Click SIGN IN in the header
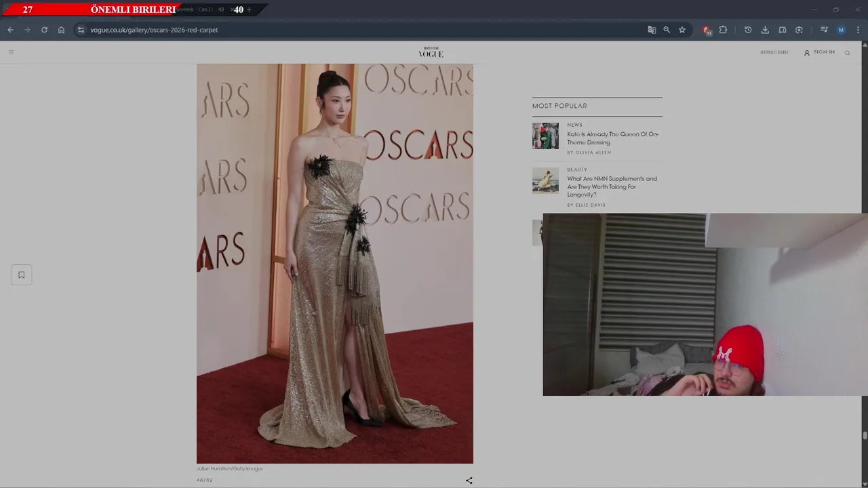Viewport: 868px width, 488px height. coord(819,52)
